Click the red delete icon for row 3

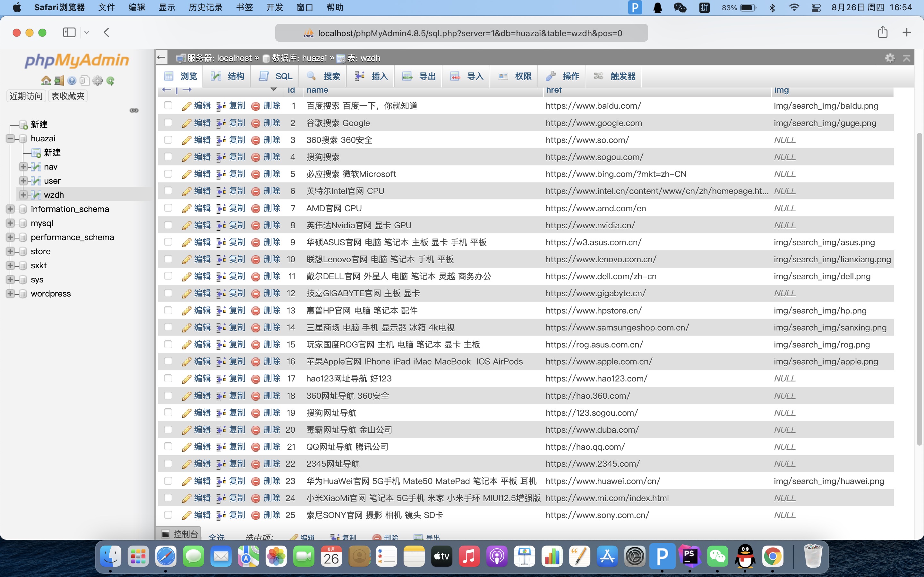[255, 140]
